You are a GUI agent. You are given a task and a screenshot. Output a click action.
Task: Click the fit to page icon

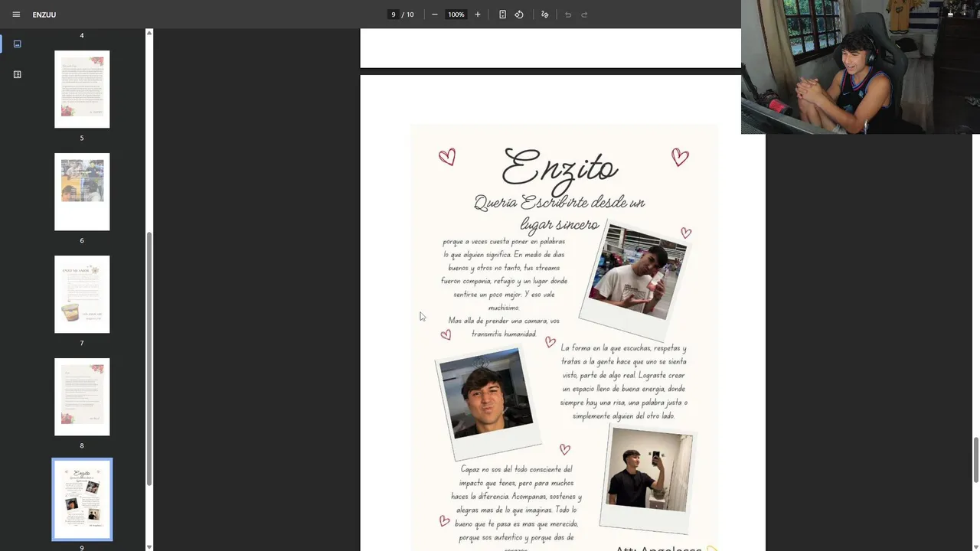coord(502,15)
